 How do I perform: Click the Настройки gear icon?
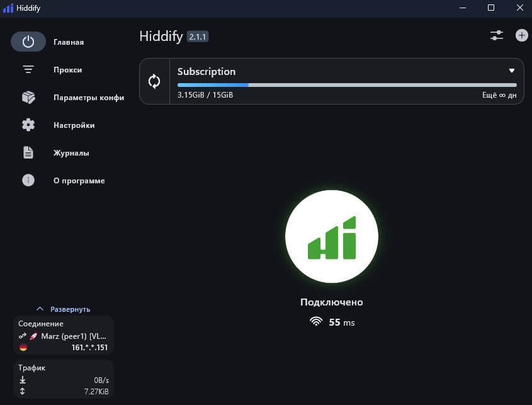pos(28,125)
